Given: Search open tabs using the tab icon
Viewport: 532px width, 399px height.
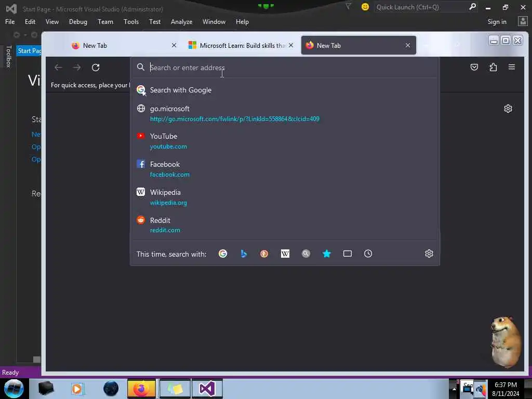Looking at the screenshot, I should click(x=348, y=254).
